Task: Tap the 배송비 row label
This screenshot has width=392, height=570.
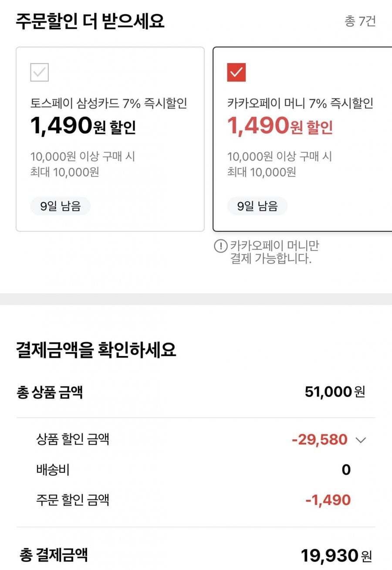Action: 53,470
